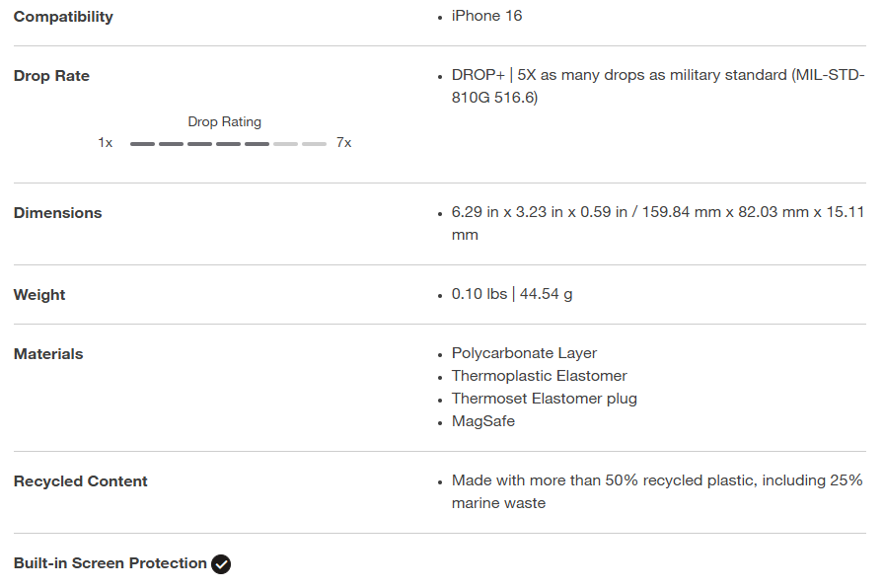884x588 pixels.
Task: Click the first dark Drop Rating segment
Action: (x=142, y=144)
